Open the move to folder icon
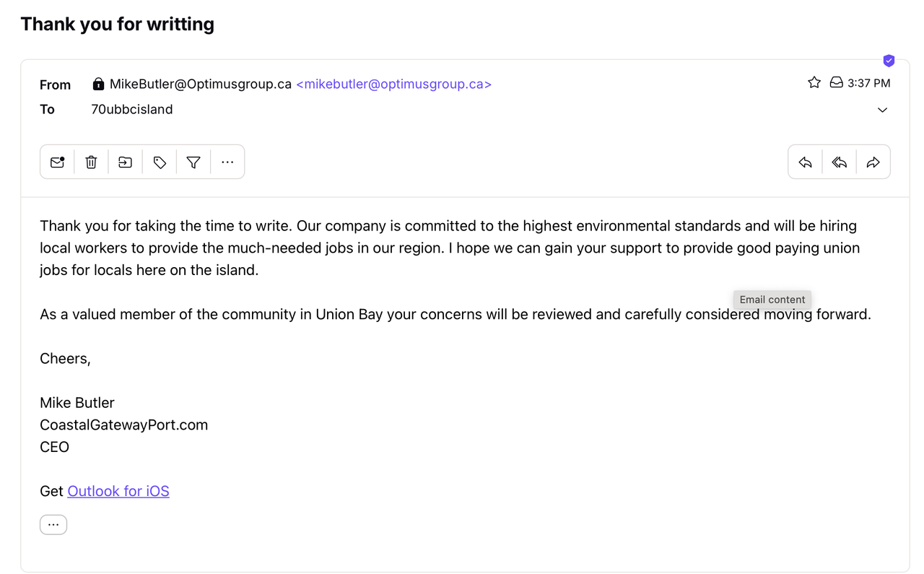The image size is (924, 574). [x=125, y=162]
